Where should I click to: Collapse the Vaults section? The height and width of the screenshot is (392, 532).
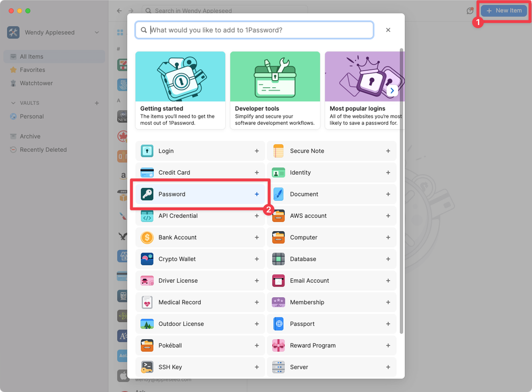tap(14, 103)
